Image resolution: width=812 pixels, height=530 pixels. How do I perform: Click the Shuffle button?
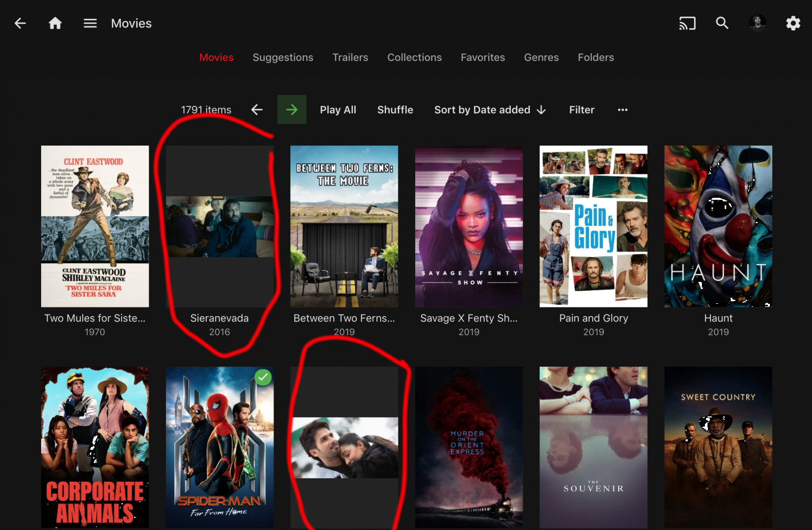(x=395, y=110)
